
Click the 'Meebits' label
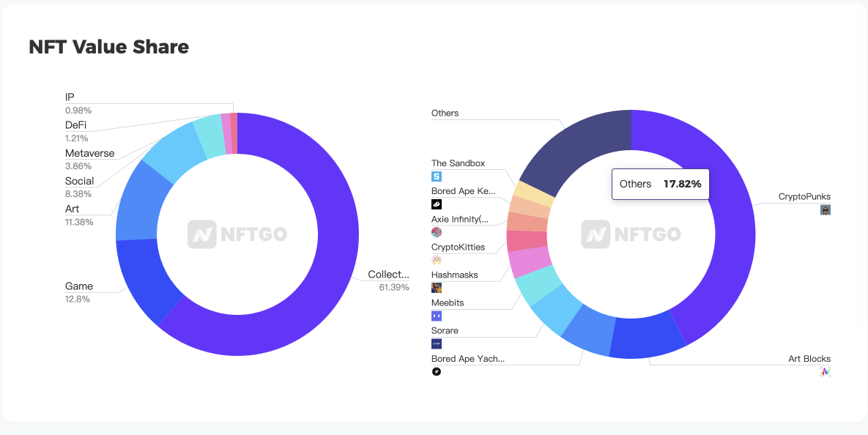(x=448, y=302)
